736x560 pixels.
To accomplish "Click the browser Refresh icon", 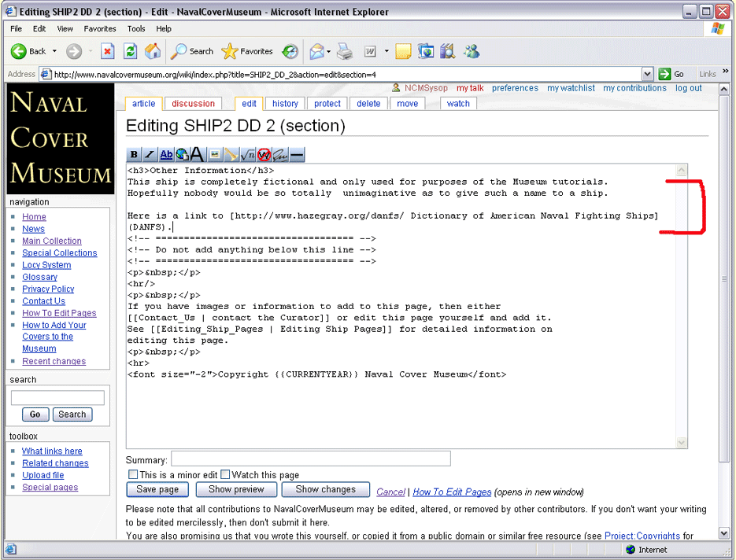I will [x=131, y=51].
